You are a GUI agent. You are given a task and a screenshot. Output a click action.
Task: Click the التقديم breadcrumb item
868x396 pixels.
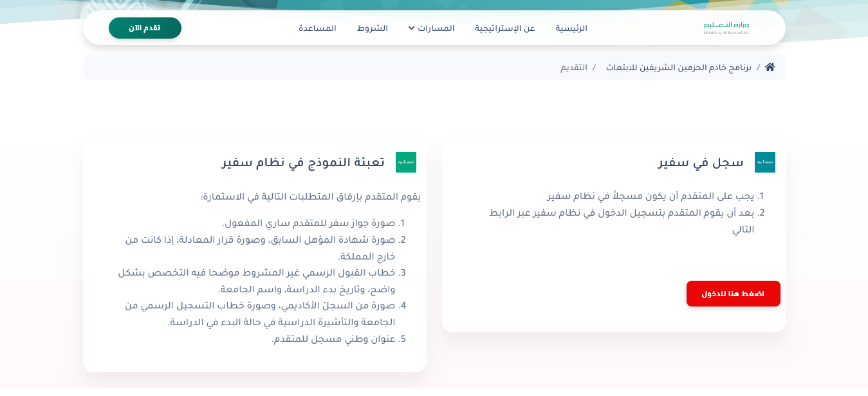(574, 67)
